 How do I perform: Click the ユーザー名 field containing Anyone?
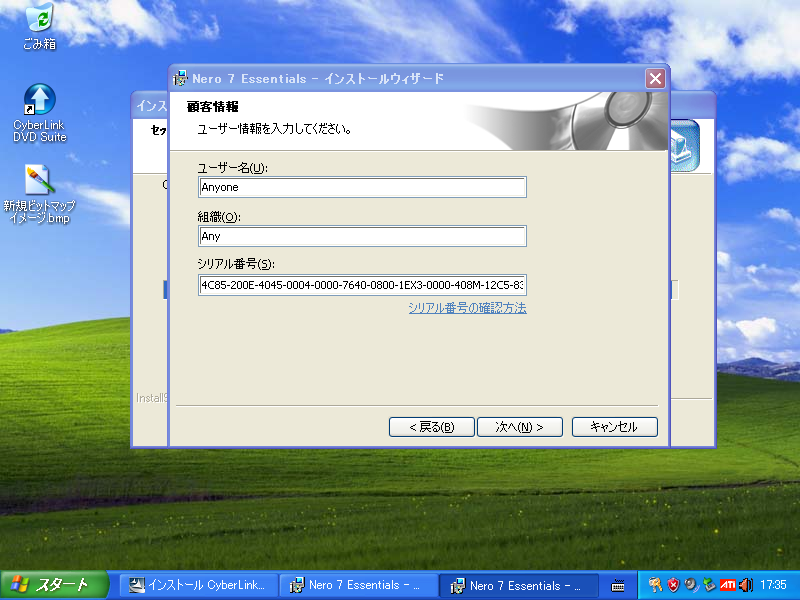tap(362, 187)
